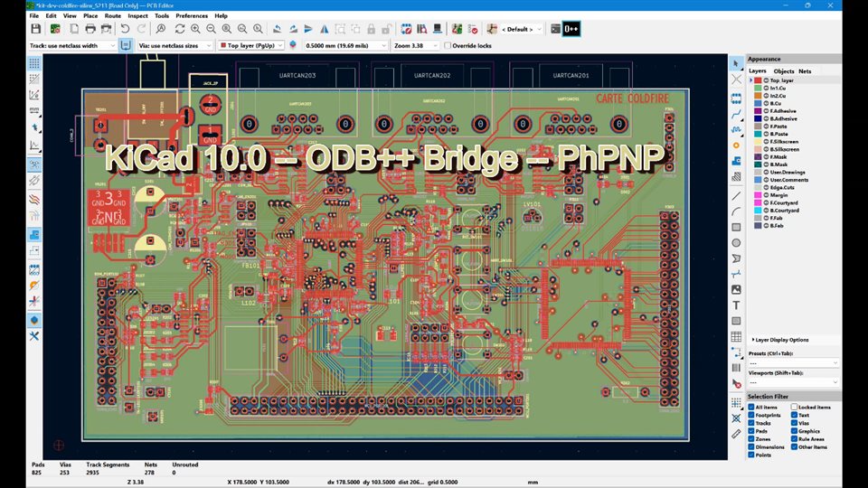Click the Find magnifier icon
Viewport: 868px width, 488px height.
161,29
